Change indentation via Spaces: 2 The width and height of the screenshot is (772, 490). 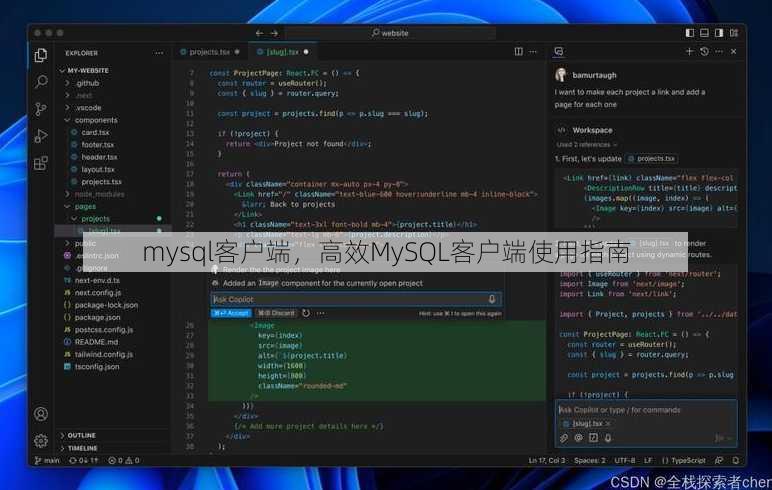(x=590, y=460)
